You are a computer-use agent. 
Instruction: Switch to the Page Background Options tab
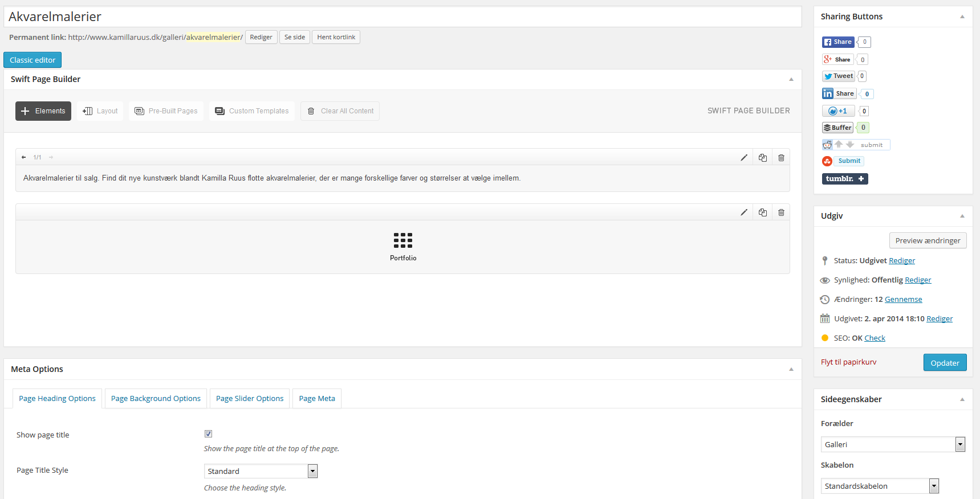coord(156,399)
